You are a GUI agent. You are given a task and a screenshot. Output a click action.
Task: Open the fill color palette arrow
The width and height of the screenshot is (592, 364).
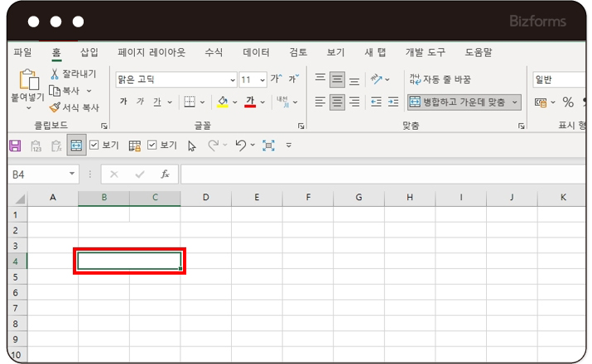pos(235,102)
